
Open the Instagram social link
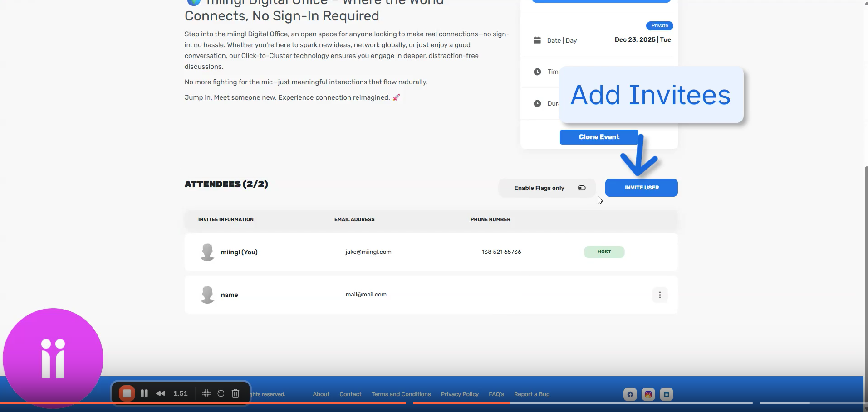[648, 394]
